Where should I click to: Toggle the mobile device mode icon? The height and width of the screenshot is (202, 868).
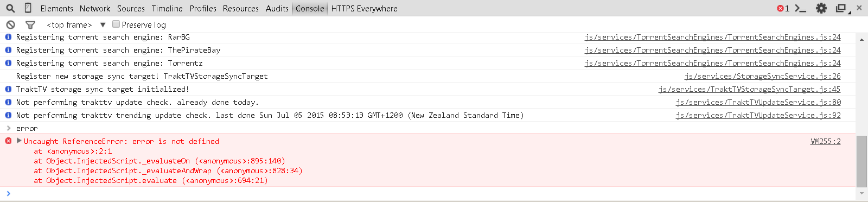point(28,8)
